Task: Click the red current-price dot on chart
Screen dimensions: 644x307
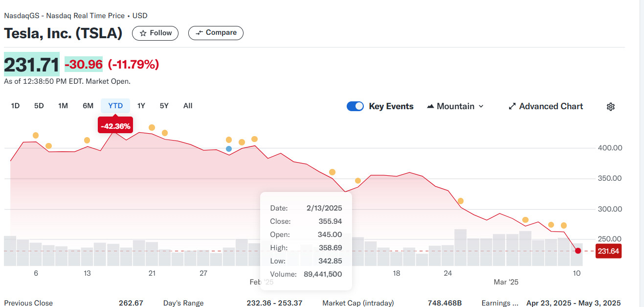Action: 578,251
